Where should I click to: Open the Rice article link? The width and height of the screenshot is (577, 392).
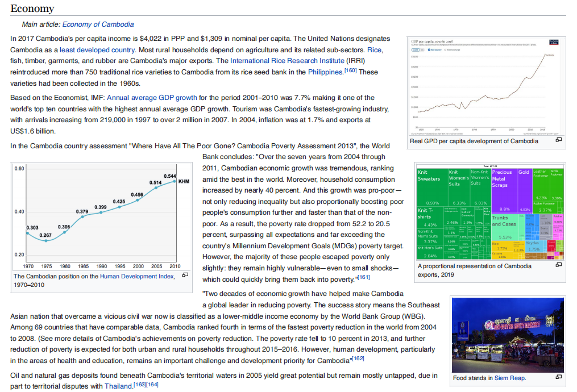tap(374, 49)
